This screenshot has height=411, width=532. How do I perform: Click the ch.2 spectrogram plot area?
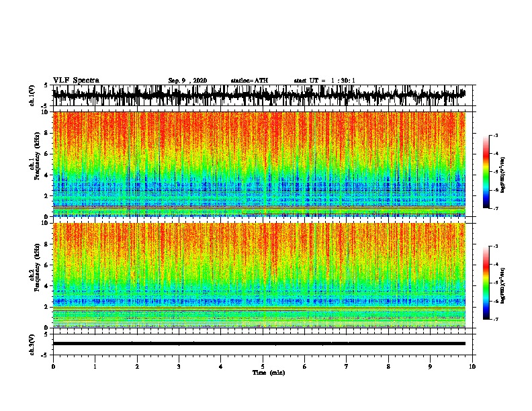click(259, 275)
